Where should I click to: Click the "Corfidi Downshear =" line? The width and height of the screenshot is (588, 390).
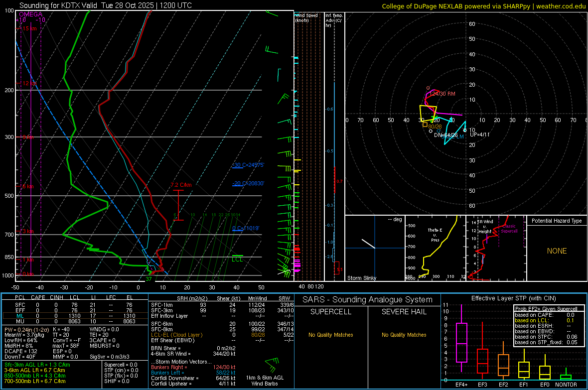[193, 378]
